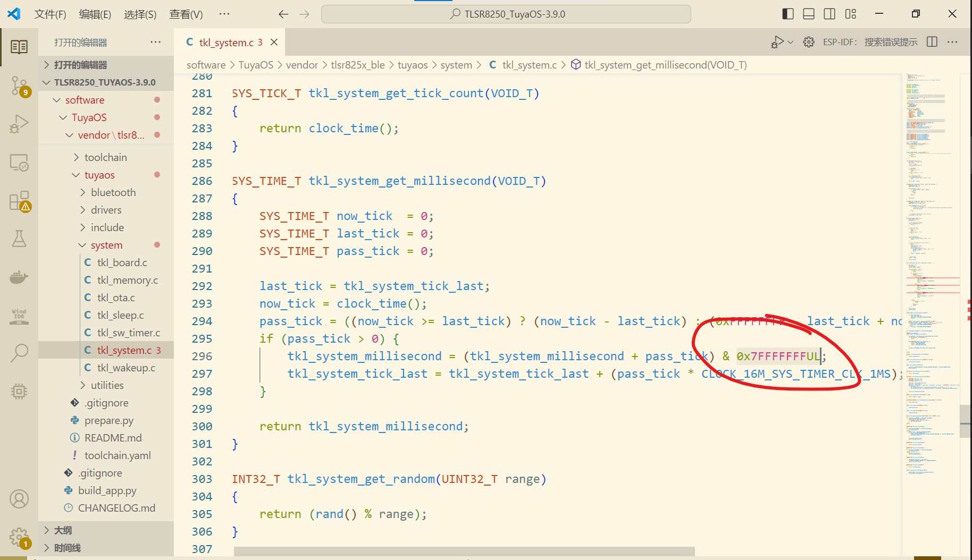Open Source Control view with 9 changes
The image size is (972, 560).
[19, 85]
